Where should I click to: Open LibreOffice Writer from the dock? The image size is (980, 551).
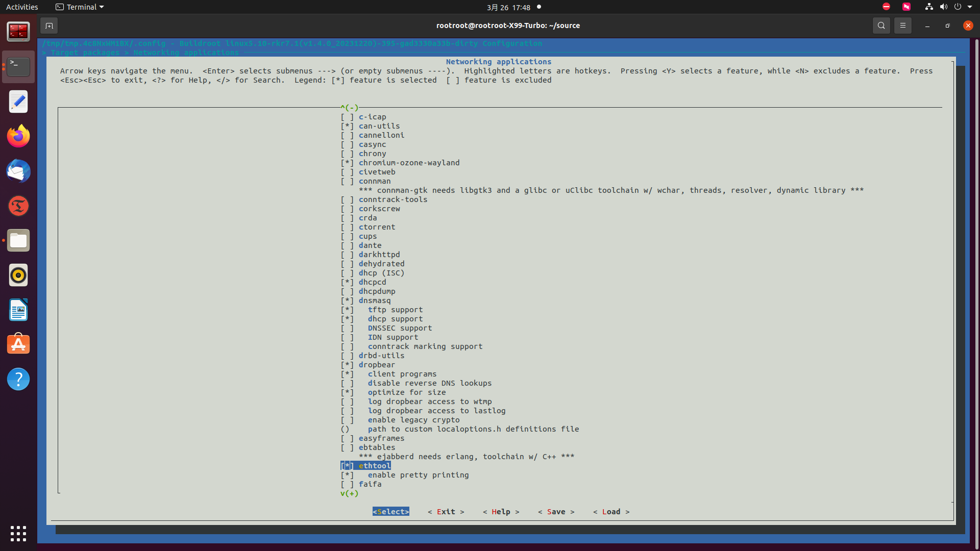click(x=18, y=310)
